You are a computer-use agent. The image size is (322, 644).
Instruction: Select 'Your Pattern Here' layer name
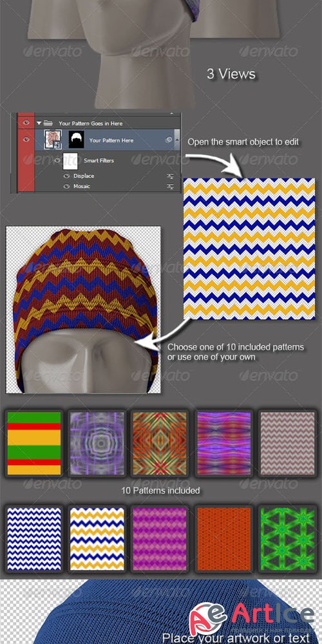pos(111,140)
